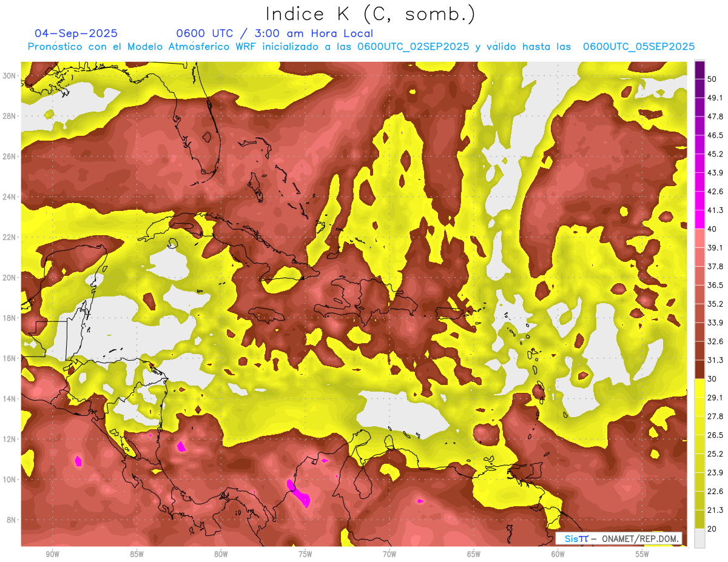Click the dark purple top segment of the color bar

point(700,70)
